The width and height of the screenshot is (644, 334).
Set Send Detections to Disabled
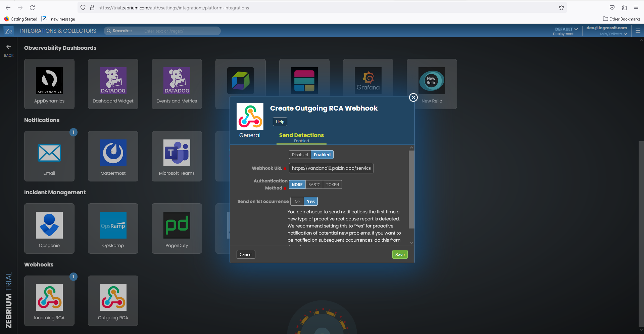(300, 155)
